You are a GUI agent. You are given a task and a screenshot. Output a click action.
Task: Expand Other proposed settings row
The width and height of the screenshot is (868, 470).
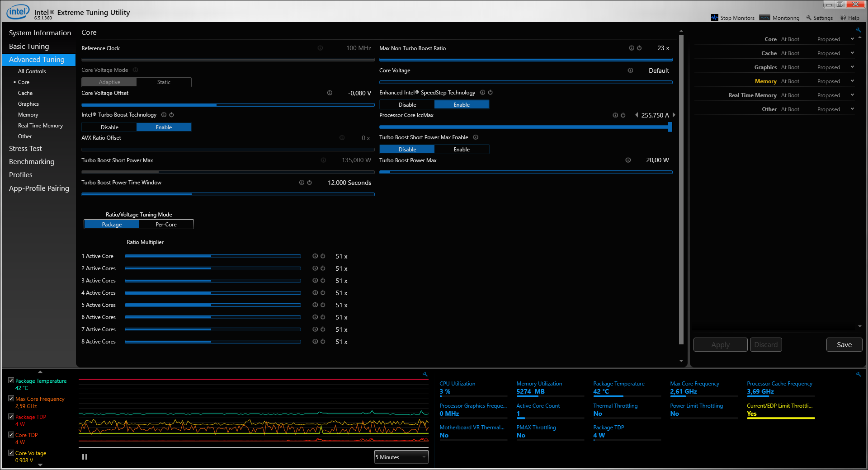[x=852, y=109]
